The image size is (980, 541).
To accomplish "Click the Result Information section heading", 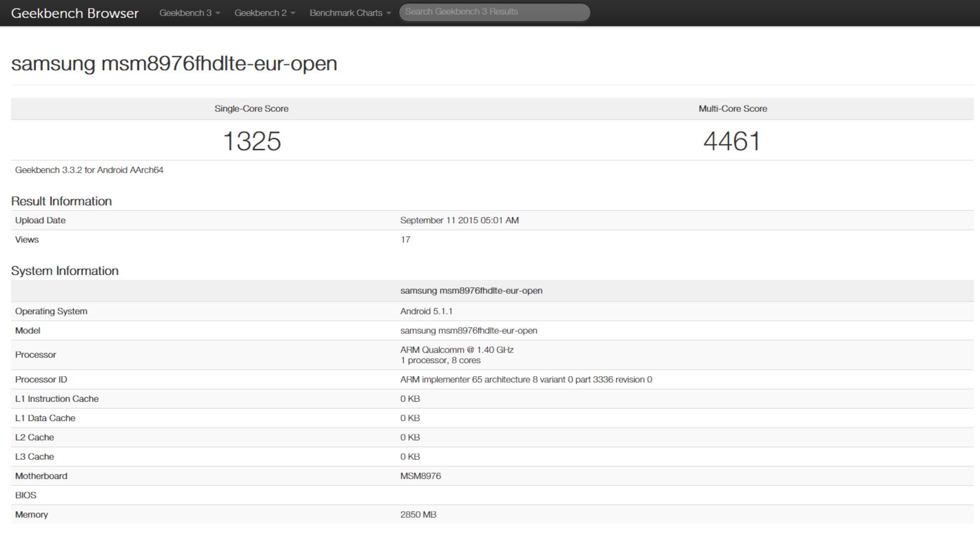I will pyautogui.click(x=61, y=201).
